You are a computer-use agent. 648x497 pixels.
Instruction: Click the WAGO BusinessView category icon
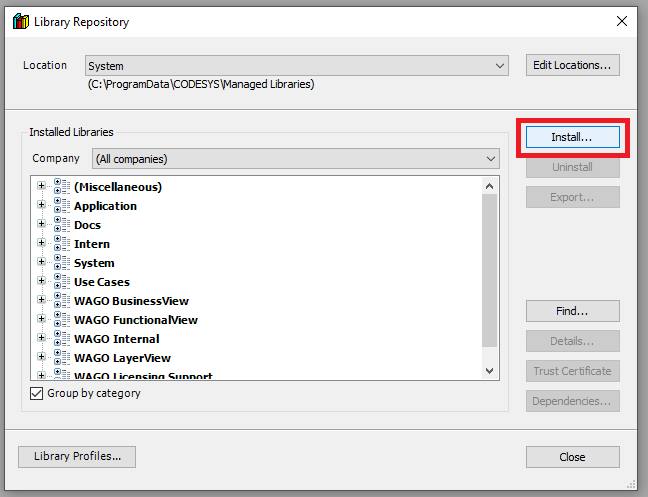(x=61, y=301)
